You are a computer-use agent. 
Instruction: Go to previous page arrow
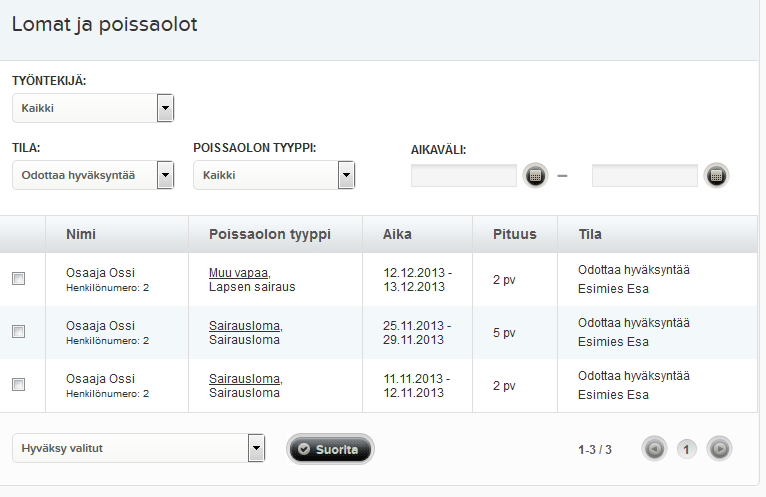coord(655,449)
